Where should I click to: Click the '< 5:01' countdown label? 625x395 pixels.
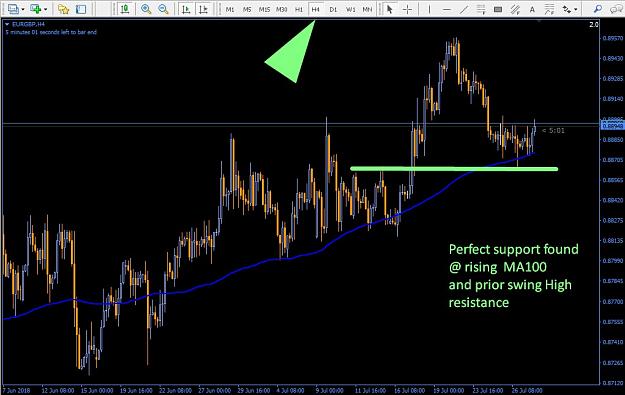point(553,130)
